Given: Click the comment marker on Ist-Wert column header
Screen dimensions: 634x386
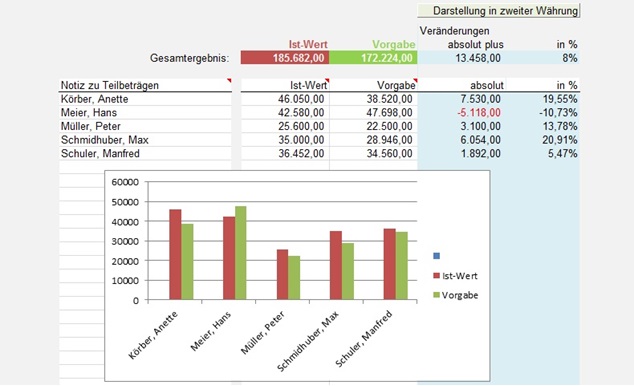Looking at the screenshot, I should click(x=327, y=80).
